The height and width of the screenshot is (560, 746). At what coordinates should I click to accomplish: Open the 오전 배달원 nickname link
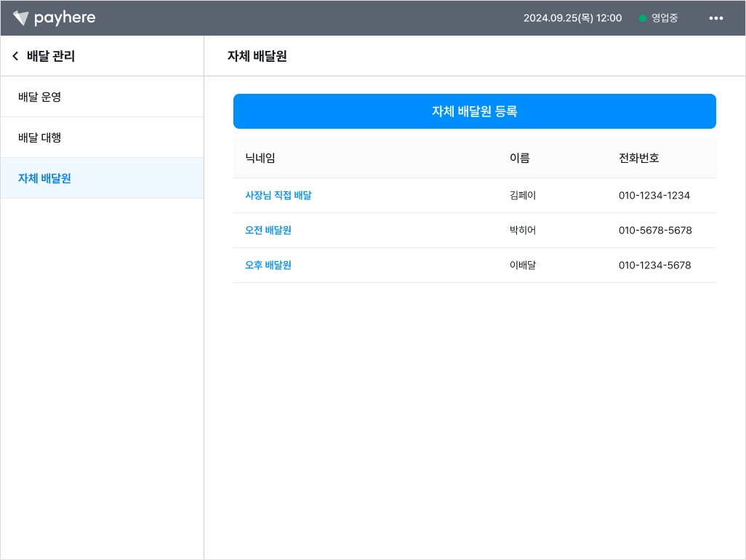tap(268, 231)
